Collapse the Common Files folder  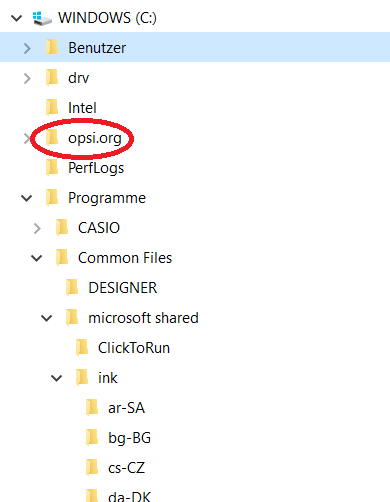(x=37, y=258)
